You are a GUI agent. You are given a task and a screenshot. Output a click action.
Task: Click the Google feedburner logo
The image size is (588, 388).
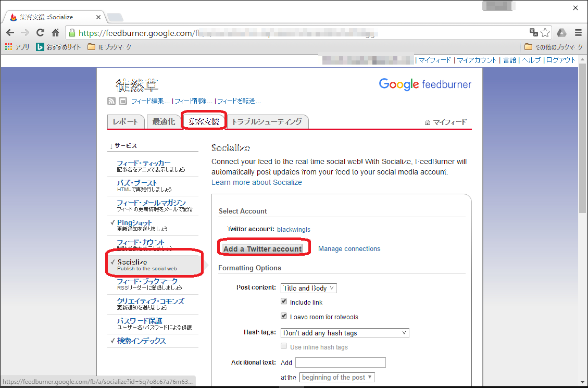coord(425,84)
